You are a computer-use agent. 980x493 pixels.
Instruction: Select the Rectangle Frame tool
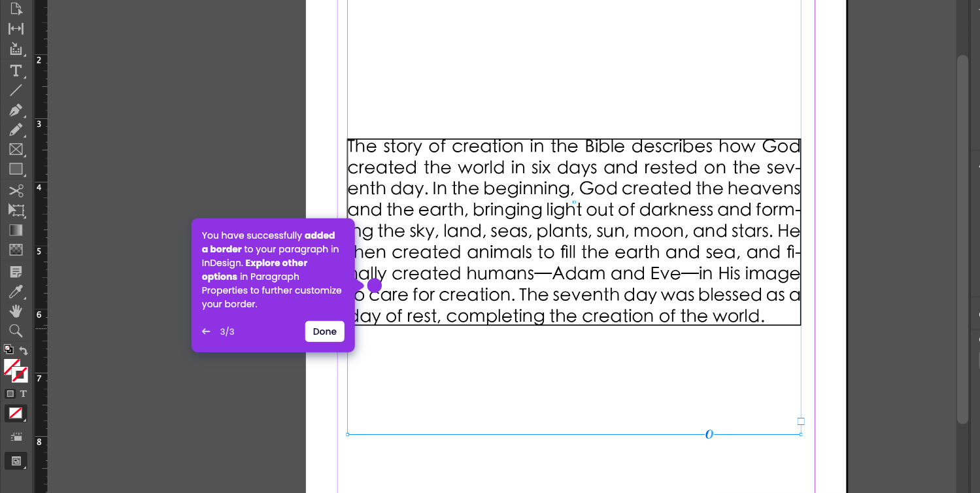tap(16, 150)
